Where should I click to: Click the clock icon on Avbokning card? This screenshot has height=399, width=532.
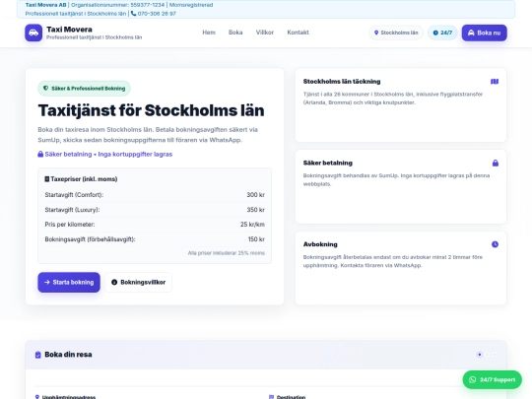495,244
